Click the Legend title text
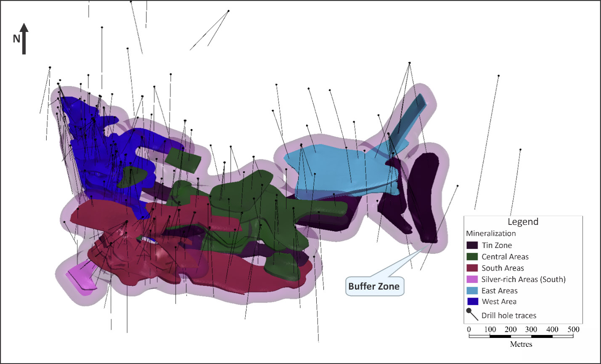The image size is (601, 364). (x=523, y=222)
